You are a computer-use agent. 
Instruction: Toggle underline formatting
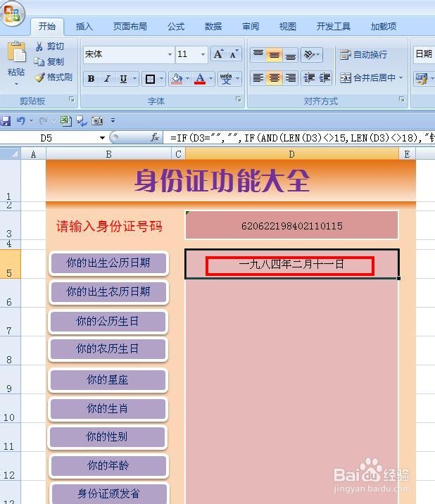[123, 79]
